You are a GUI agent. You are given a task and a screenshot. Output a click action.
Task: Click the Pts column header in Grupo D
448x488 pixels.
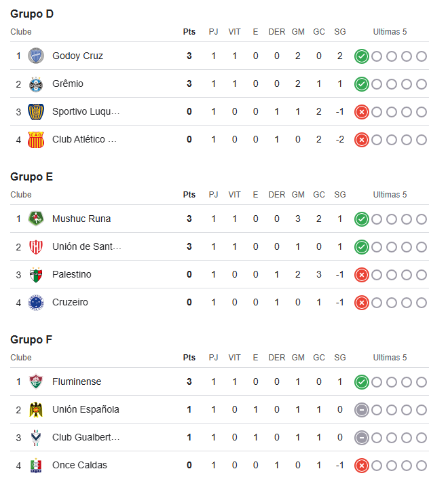point(189,32)
